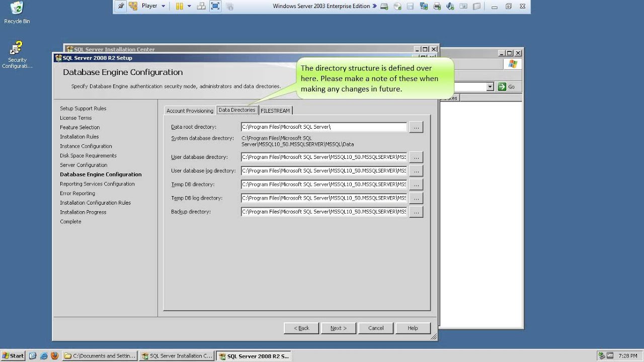Cancel the SQL Server setup
The width and height of the screenshot is (644, 362).
click(x=376, y=328)
